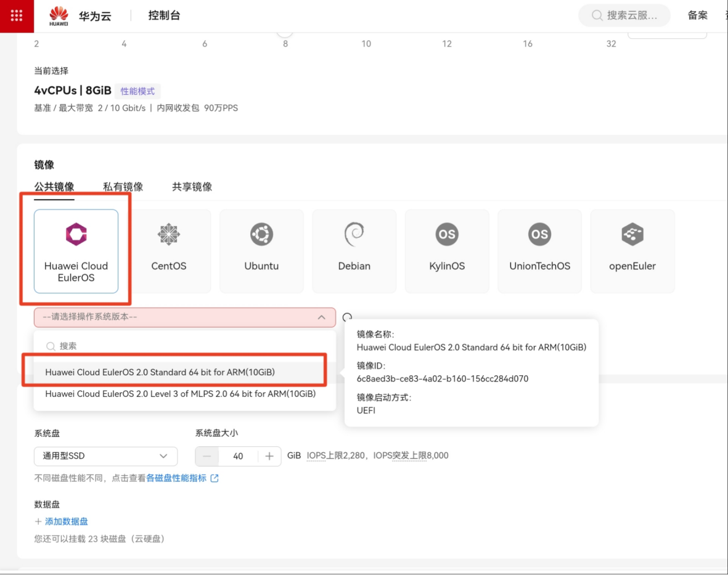Open the 控制台 console link
The width and height of the screenshot is (728, 575).
point(164,15)
